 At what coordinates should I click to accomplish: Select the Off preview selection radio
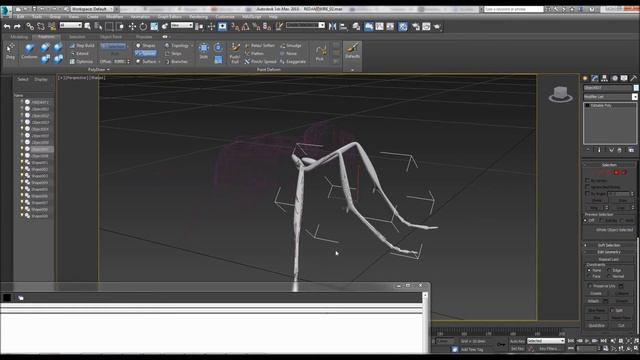coord(586,220)
